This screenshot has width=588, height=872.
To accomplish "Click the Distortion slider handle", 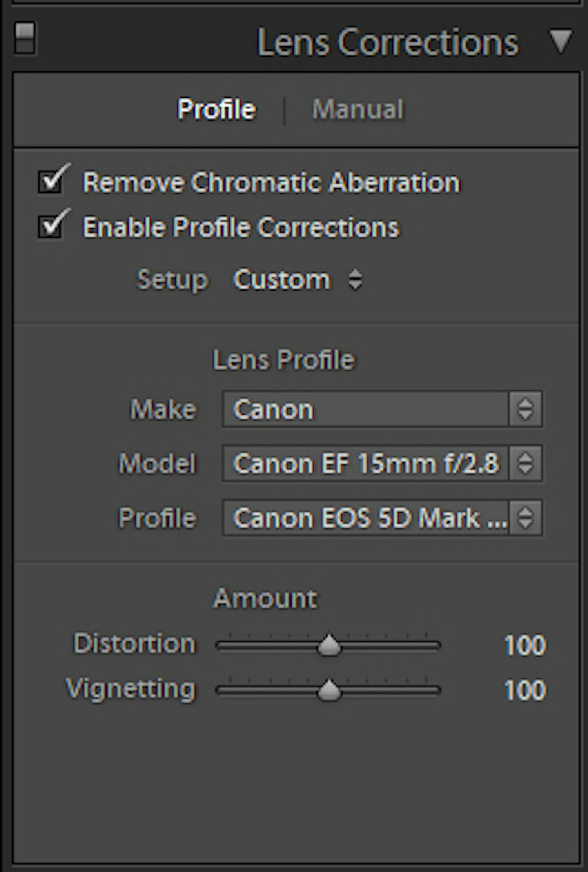I will 329,645.
